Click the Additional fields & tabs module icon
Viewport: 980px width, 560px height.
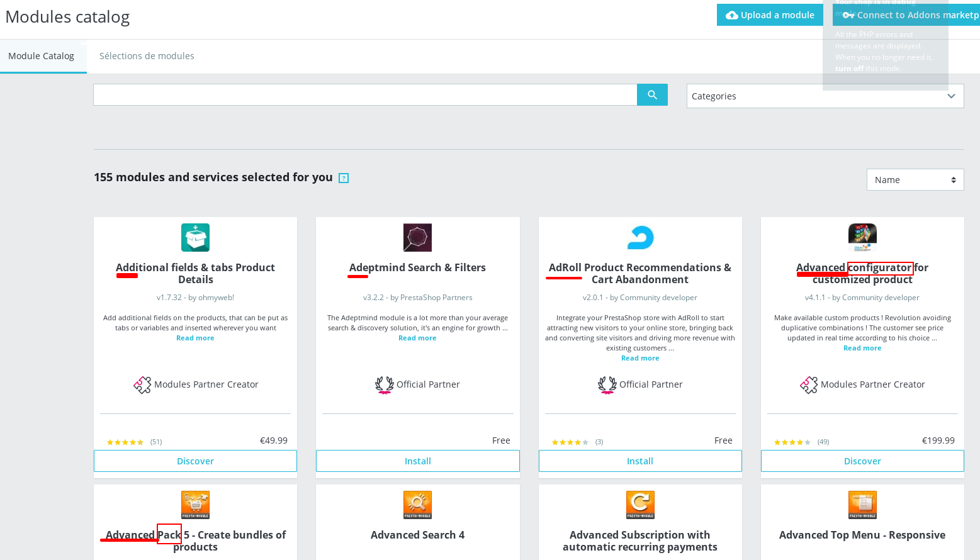pyautogui.click(x=195, y=237)
